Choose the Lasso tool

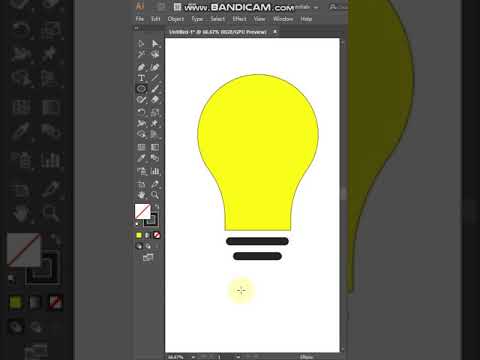[x=155, y=54]
